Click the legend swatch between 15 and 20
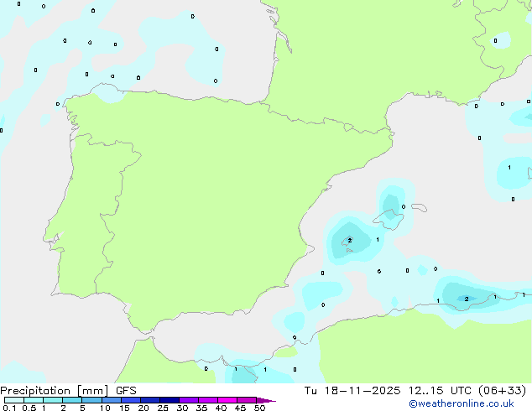 [x=131, y=400]
